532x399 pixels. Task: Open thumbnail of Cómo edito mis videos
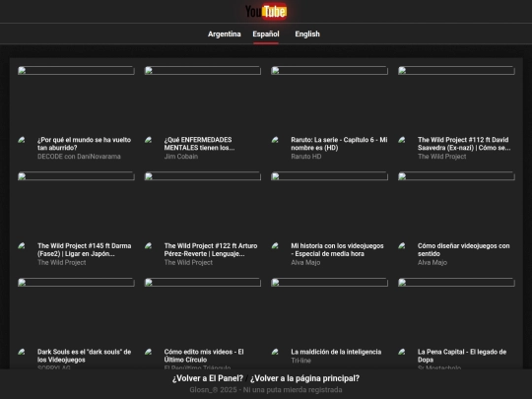tap(203, 283)
